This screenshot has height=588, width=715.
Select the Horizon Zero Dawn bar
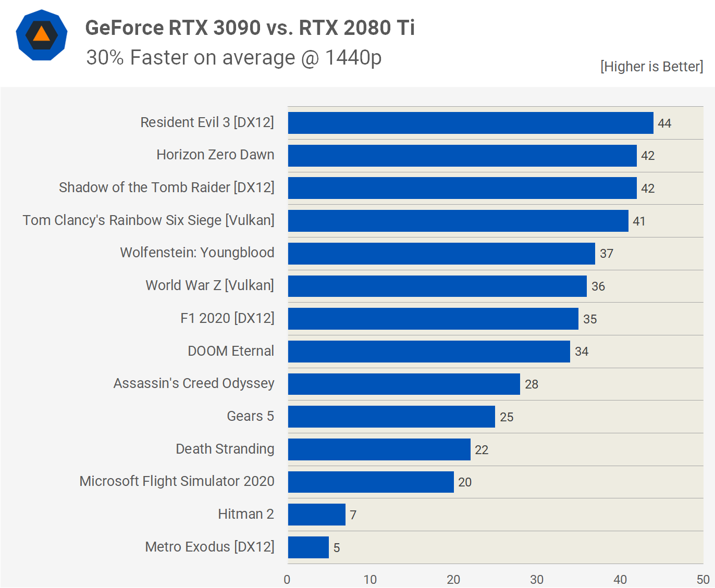click(x=462, y=156)
